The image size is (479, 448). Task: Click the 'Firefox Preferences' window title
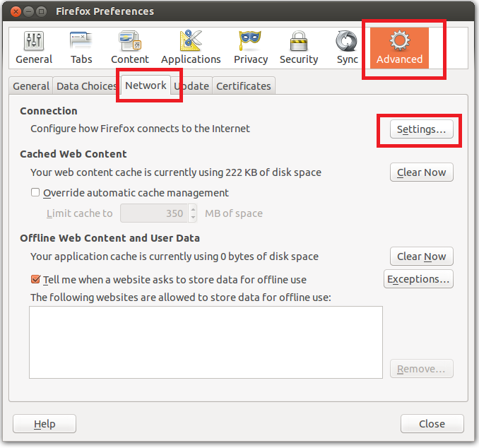105,11
